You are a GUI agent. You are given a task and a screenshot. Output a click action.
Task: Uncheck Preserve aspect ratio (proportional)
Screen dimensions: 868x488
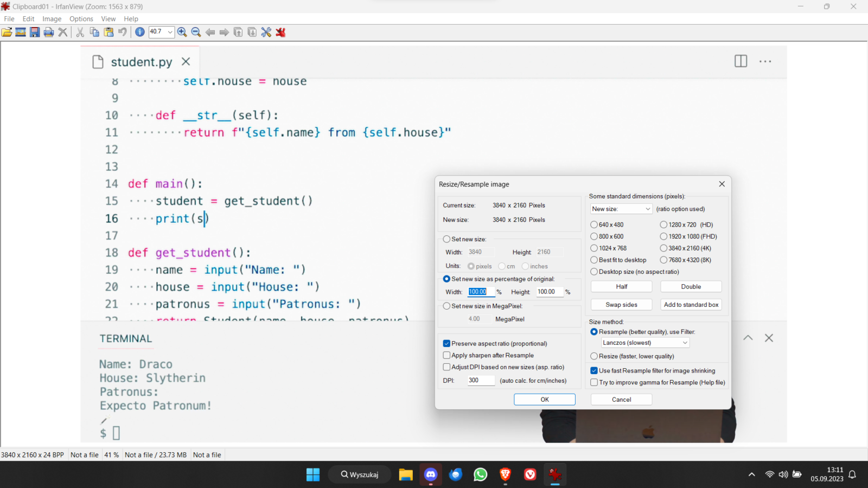pyautogui.click(x=446, y=344)
